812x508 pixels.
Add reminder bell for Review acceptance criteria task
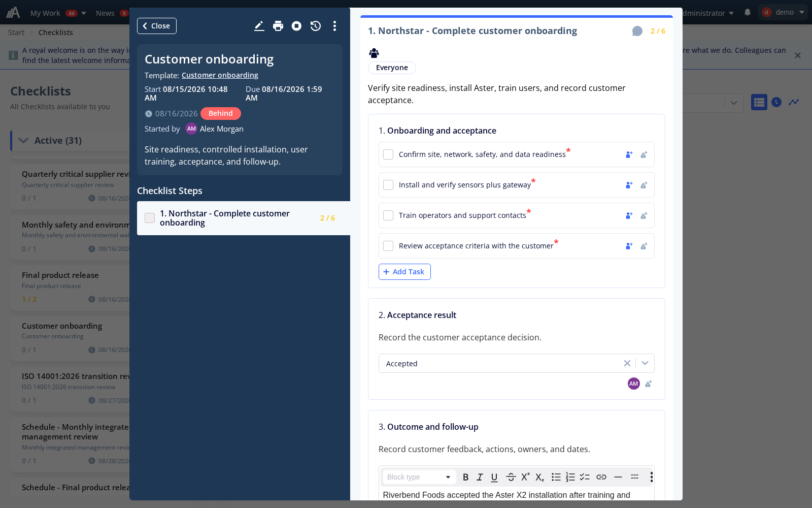tap(644, 246)
